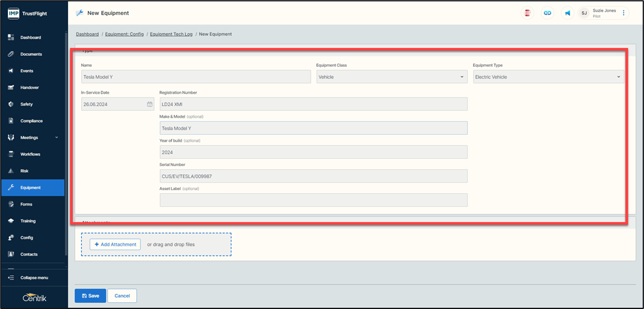Click the Cancel button
Screen dimensions: 644x309
[x=122, y=296]
